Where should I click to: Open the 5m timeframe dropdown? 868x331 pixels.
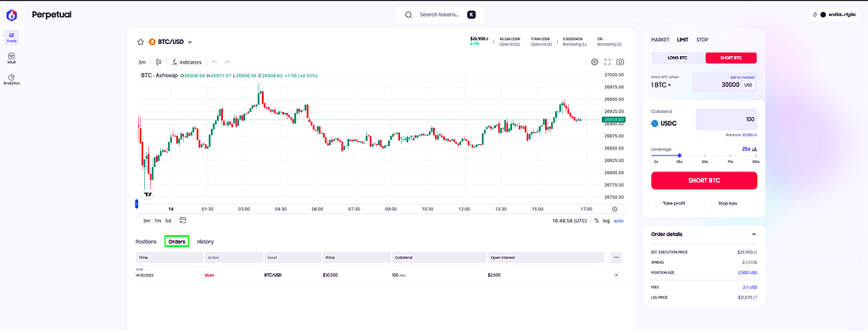142,62
